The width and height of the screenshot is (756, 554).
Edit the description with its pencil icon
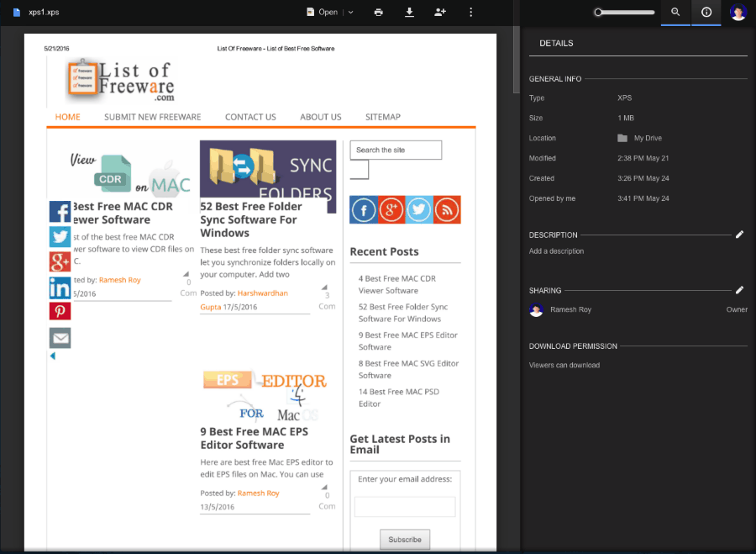point(739,235)
